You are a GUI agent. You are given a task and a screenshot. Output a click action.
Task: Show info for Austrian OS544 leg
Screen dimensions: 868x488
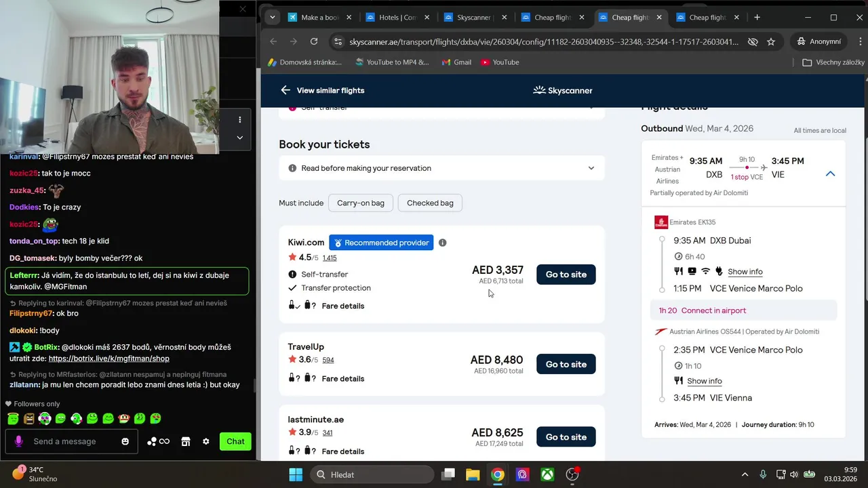(705, 381)
